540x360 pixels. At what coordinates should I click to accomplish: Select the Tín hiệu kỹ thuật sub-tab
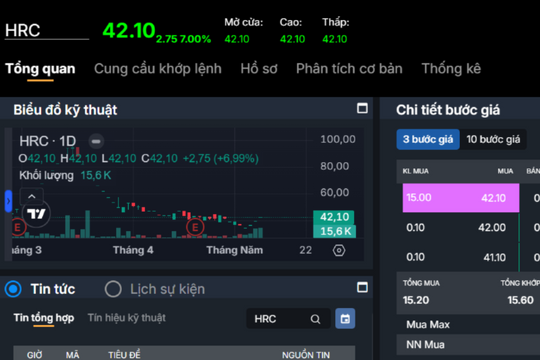coord(126,318)
